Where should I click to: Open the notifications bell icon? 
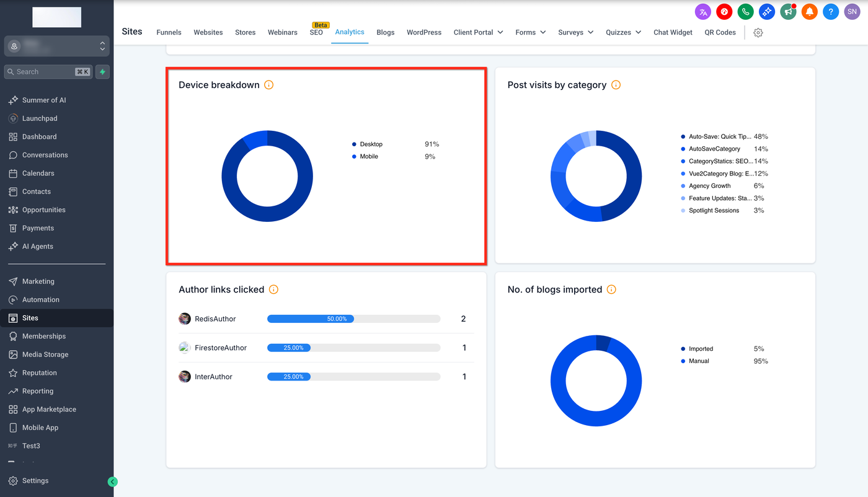click(x=809, y=12)
